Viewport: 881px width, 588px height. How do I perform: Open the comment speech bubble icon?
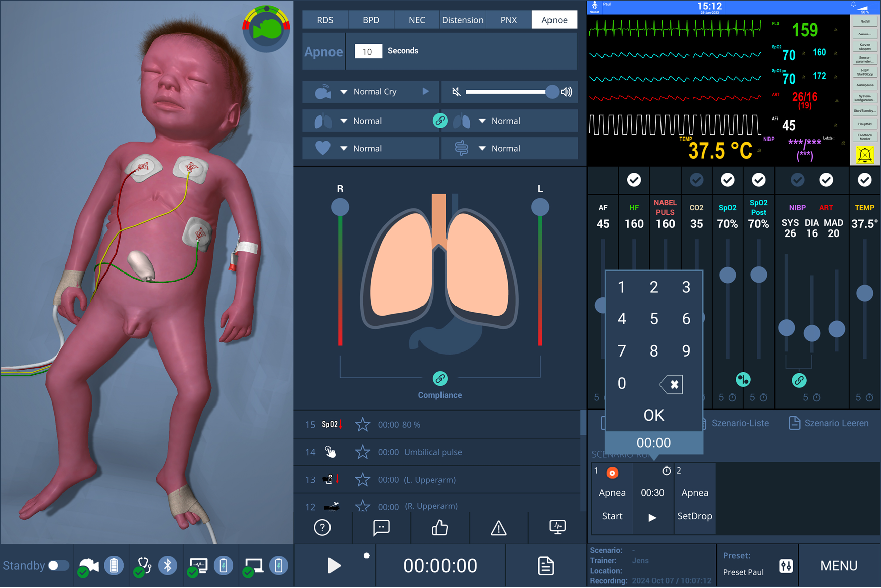pyautogui.click(x=381, y=527)
